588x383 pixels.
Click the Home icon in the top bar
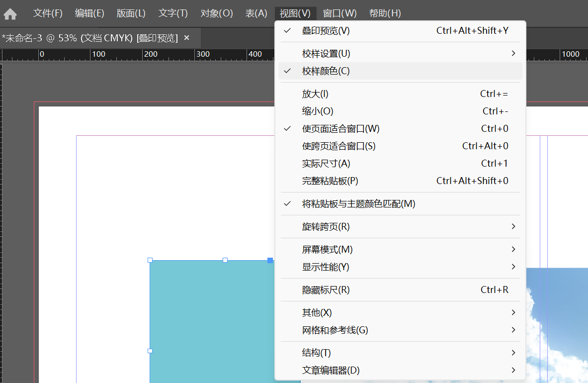(x=10, y=14)
